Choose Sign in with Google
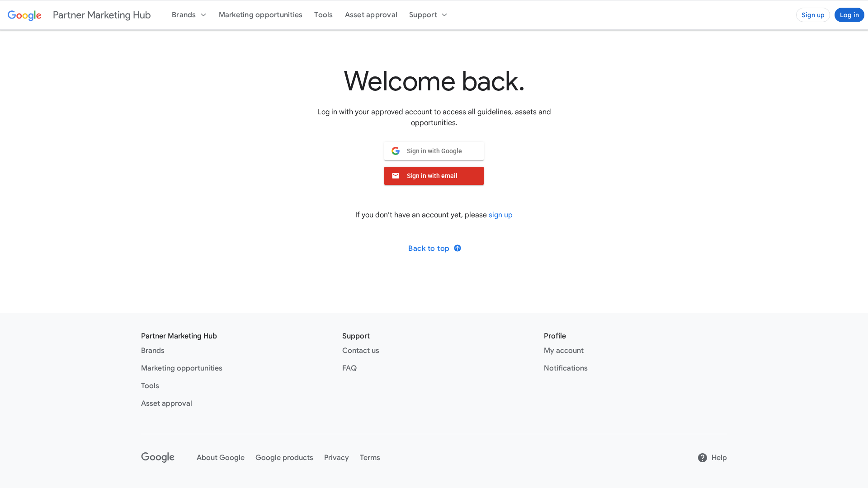Image resolution: width=868 pixels, height=488 pixels. [434, 151]
